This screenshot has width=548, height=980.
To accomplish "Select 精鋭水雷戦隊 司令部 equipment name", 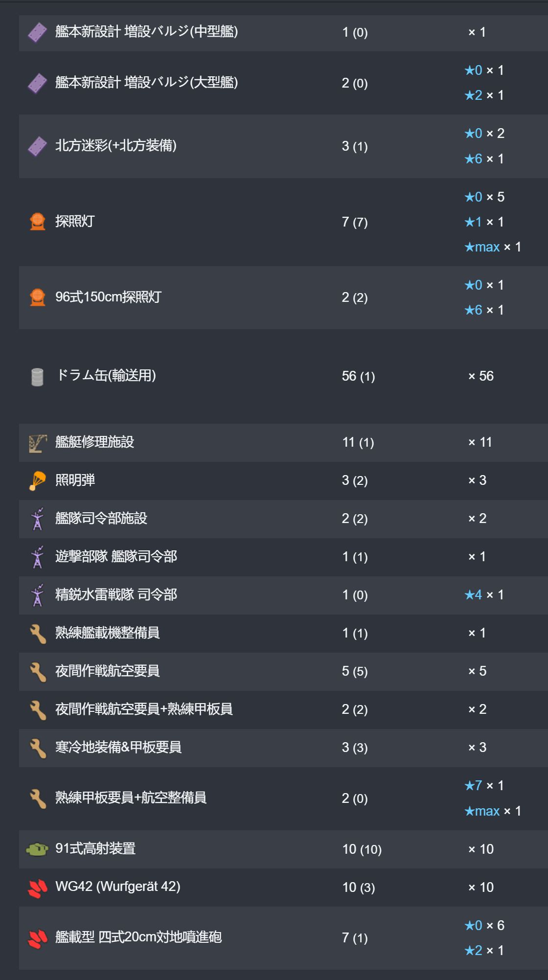I will (x=116, y=595).
